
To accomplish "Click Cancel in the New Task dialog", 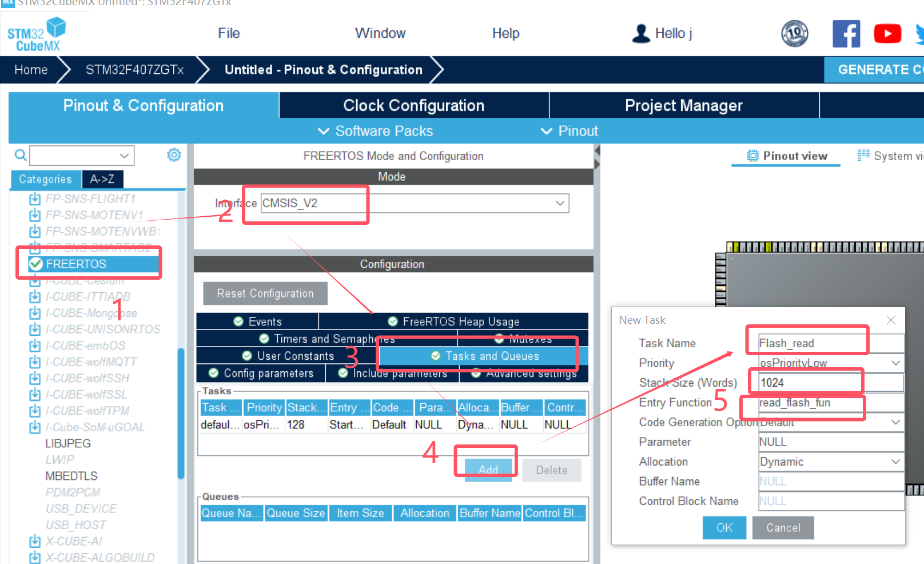I will coord(783,527).
